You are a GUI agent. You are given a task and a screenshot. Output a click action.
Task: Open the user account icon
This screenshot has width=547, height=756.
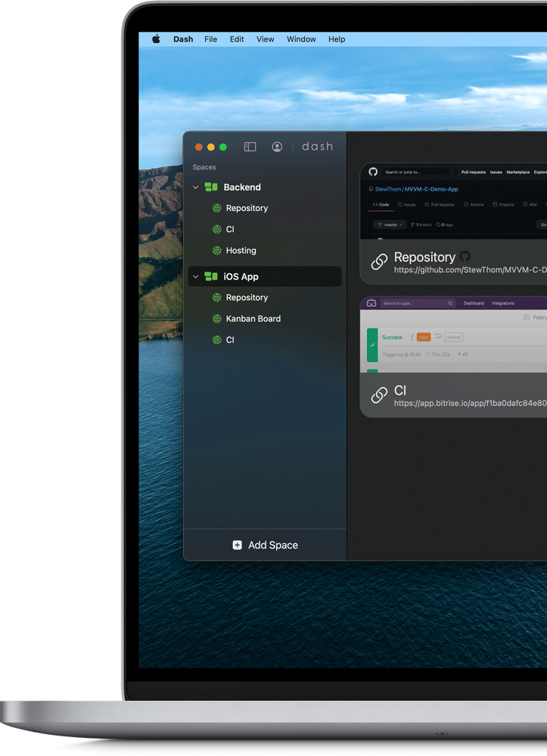[x=277, y=147]
